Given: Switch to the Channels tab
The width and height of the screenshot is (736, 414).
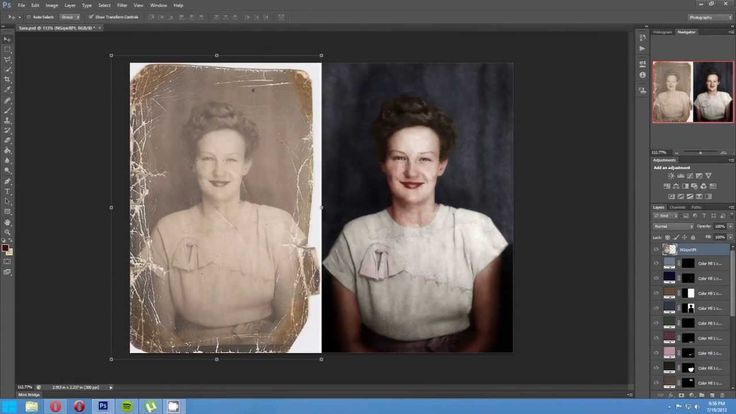Looking at the screenshot, I should coord(677,207).
